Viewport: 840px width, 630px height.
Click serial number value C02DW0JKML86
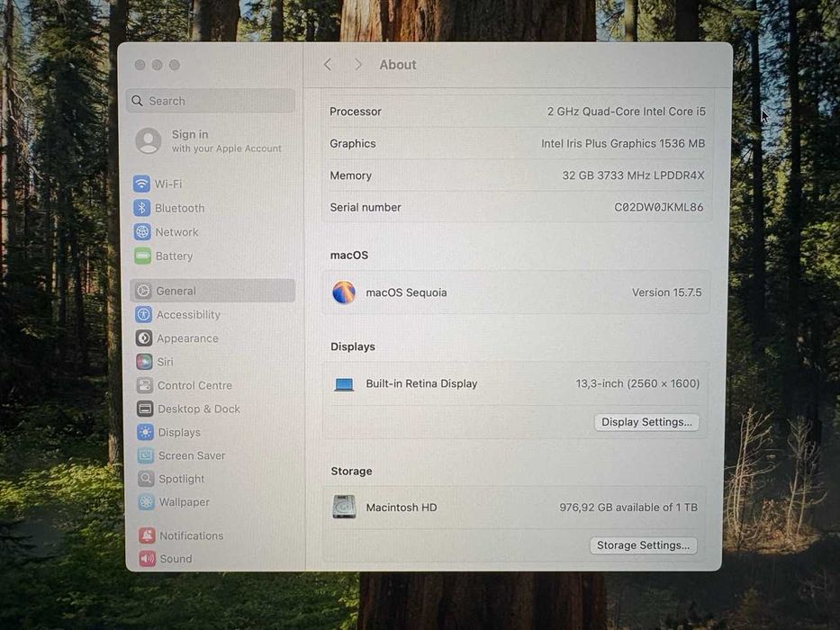658,207
